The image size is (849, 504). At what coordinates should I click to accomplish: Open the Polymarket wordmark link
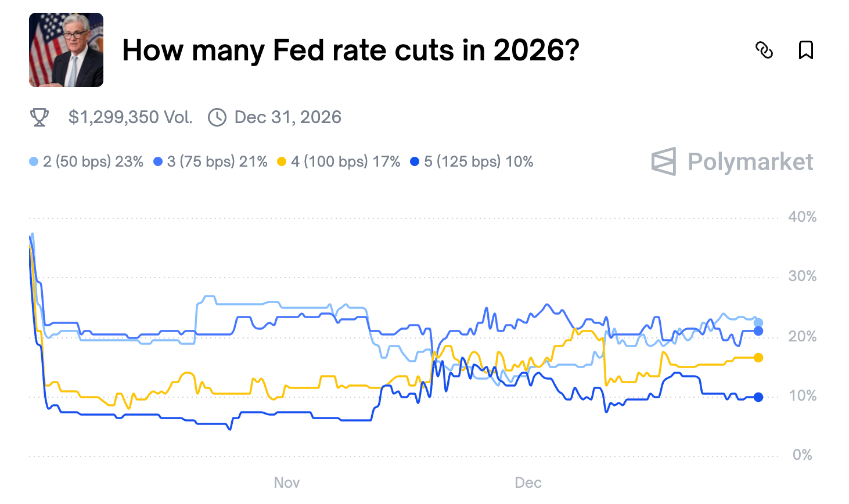(x=750, y=162)
